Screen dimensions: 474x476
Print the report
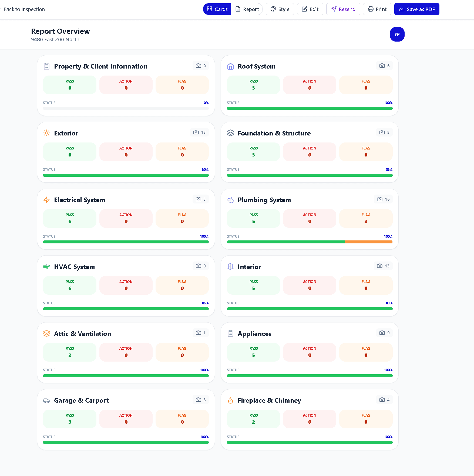pyautogui.click(x=377, y=9)
